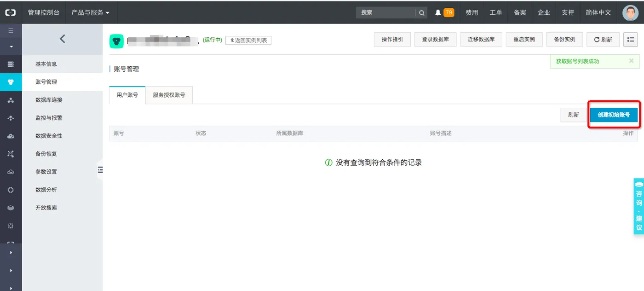
Task: Click 刷新 button above the account table
Action: tap(573, 115)
